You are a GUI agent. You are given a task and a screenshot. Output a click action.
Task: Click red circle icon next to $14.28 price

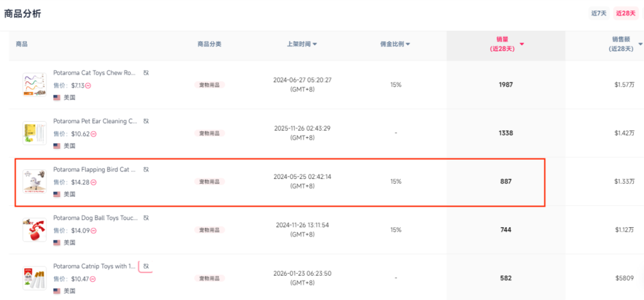94,183
